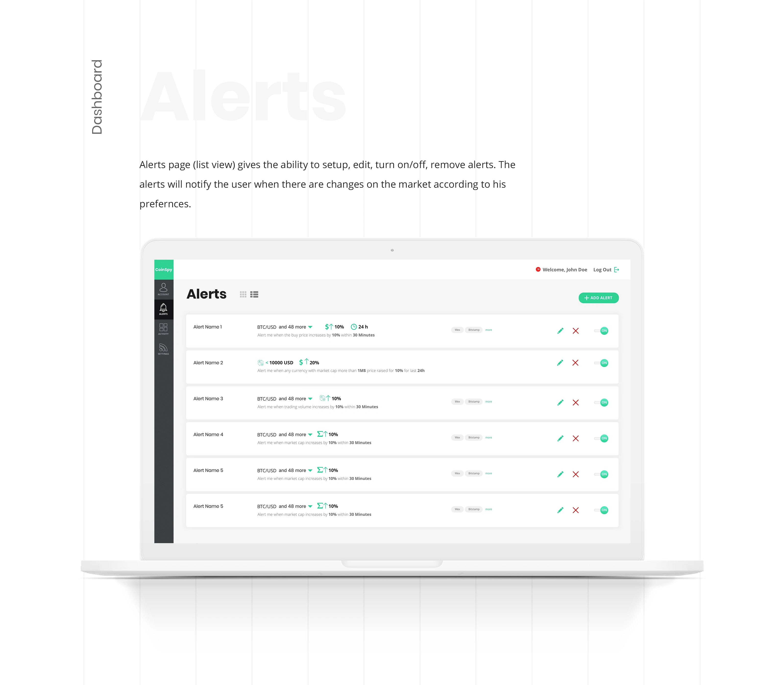
Task: Click the edit pencil icon for Alert Name 1
Action: (560, 330)
